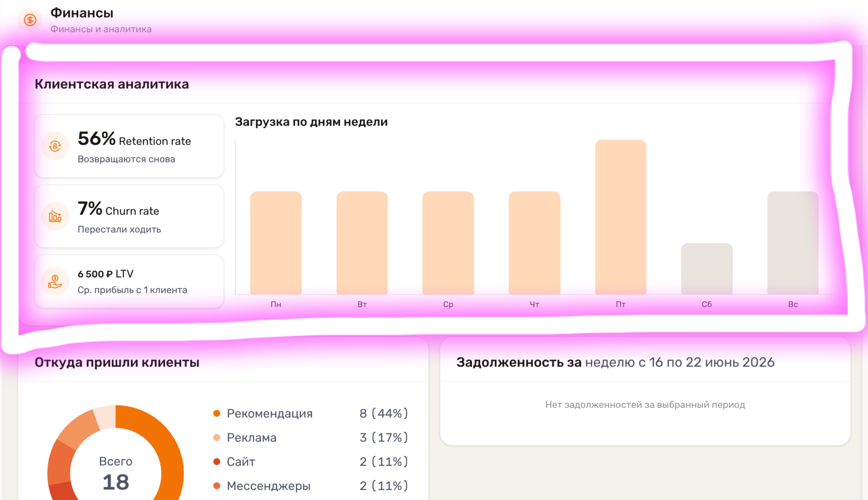
Task: Select the Вт bar in the chart
Action: (362, 243)
